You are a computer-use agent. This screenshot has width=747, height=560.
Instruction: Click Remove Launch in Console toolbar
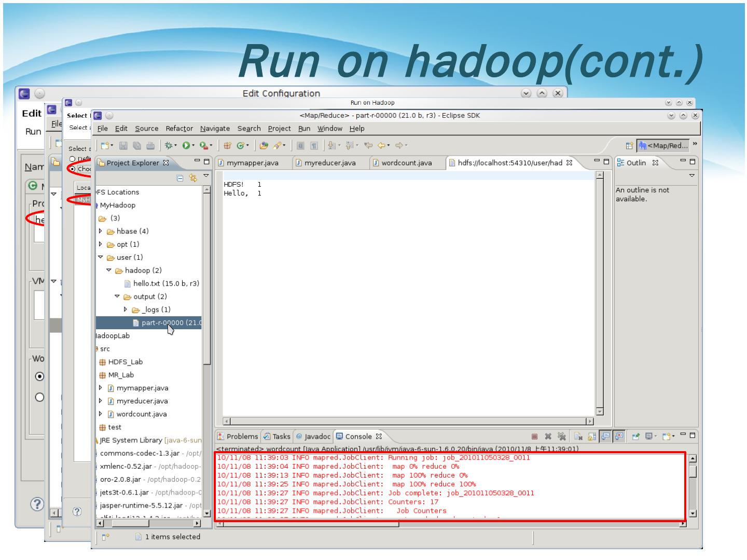tap(548, 437)
